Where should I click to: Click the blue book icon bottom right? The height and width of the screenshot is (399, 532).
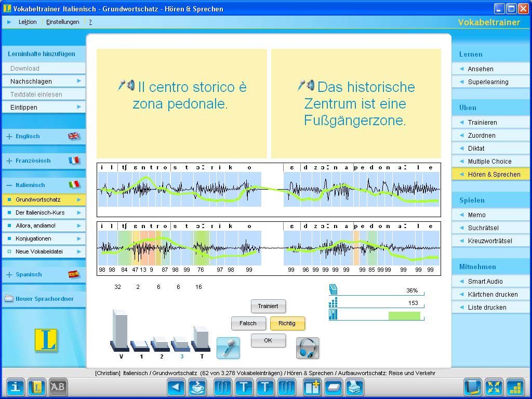click(x=473, y=387)
